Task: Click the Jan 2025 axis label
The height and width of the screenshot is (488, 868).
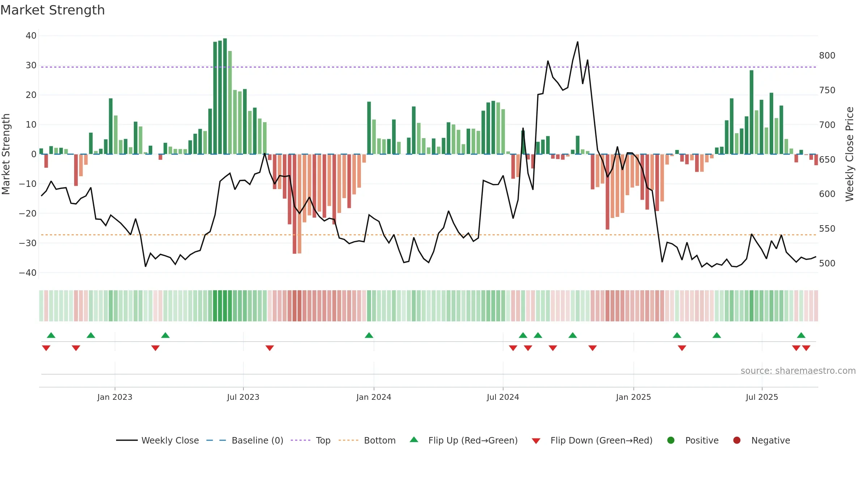Action: [x=633, y=397]
